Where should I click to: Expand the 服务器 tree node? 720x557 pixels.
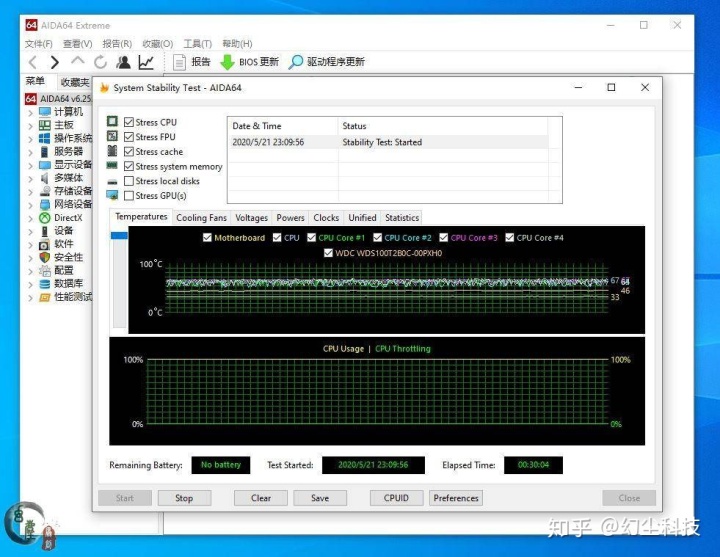(31, 152)
